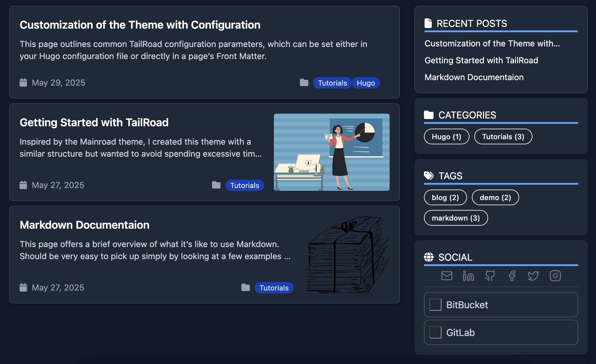Screen dimensions: 596x364
Task: Open the BitBucket social link
Action: tap(467, 305)
